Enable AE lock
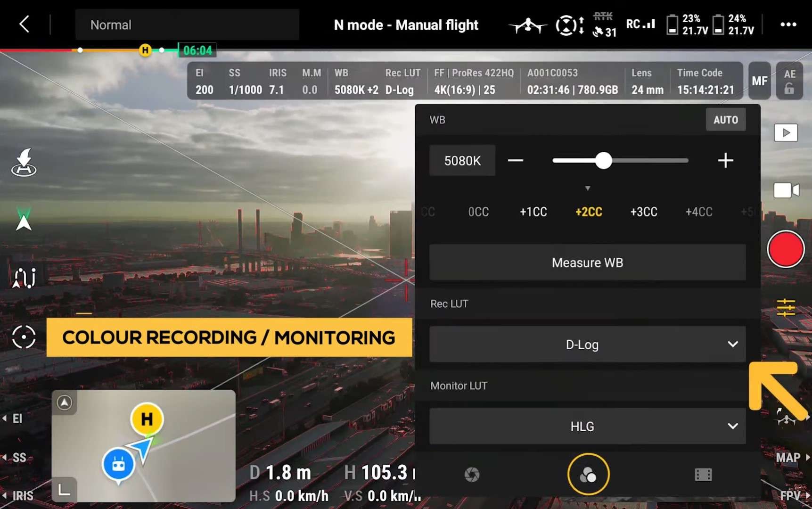This screenshot has width=812, height=509. pos(789,80)
